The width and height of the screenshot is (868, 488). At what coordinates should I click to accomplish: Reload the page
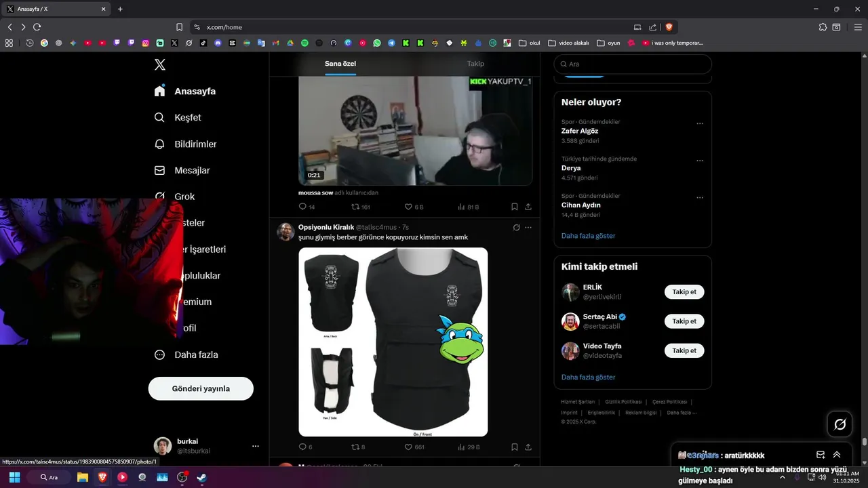pos(37,27)
